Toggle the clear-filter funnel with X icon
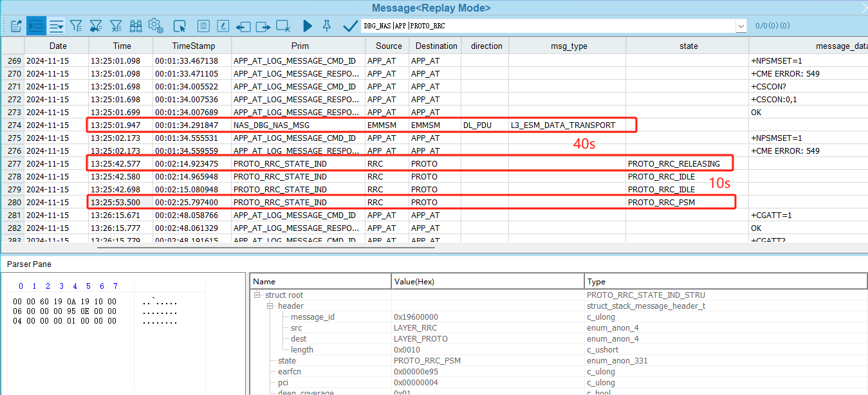868x395 pixels. pos(116,26)
